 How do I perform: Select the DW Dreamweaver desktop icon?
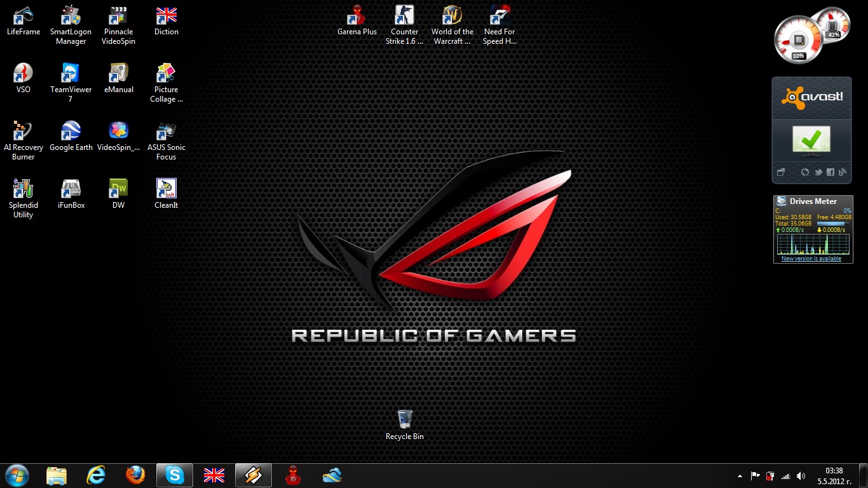[118, 194]
